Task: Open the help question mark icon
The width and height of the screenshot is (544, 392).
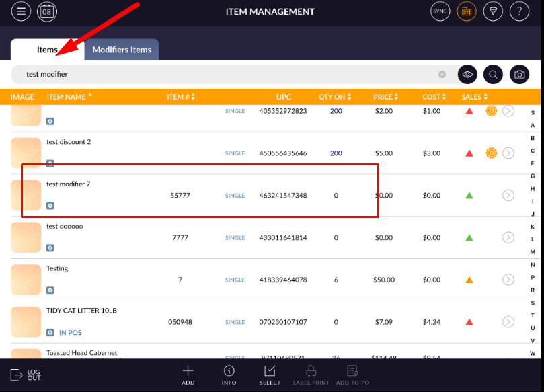Action: click(519, 11)
